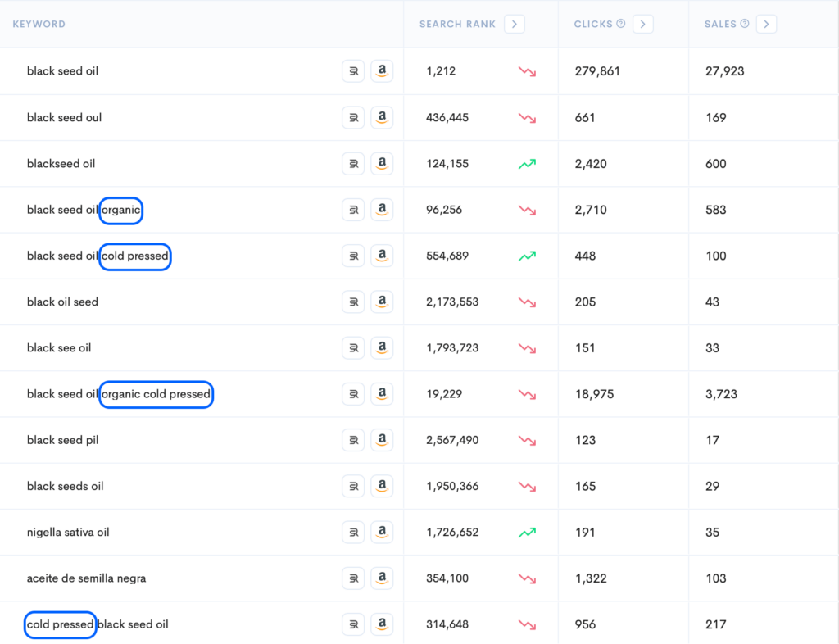Viewport: 839px width, 644px height.
Task: Open Amazon icon for nigella sativa oil
Action: point(382,533)
